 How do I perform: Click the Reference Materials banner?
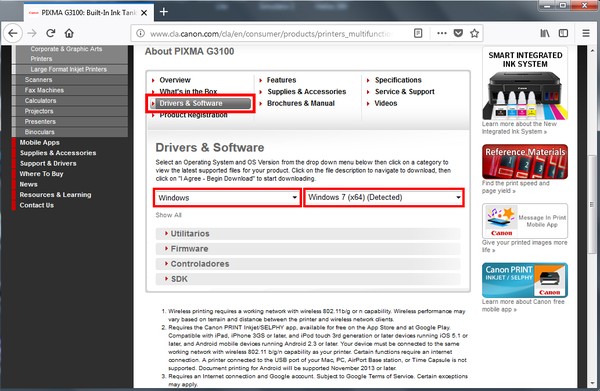pyautogui.click(x=525, y=161)
